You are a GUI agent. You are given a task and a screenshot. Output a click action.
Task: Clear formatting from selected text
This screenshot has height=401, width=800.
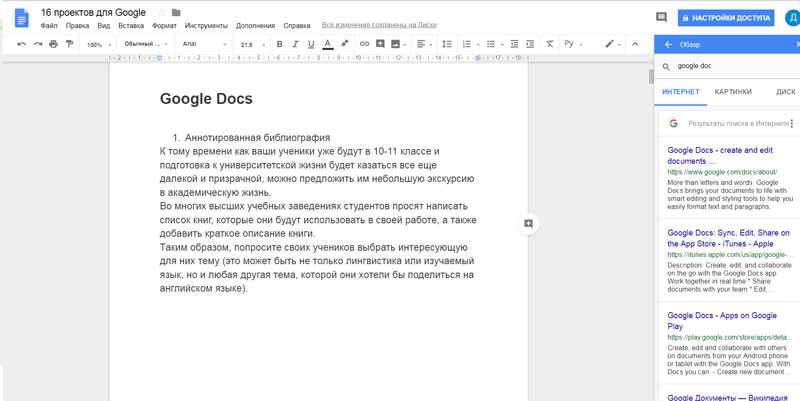point(549,44)
